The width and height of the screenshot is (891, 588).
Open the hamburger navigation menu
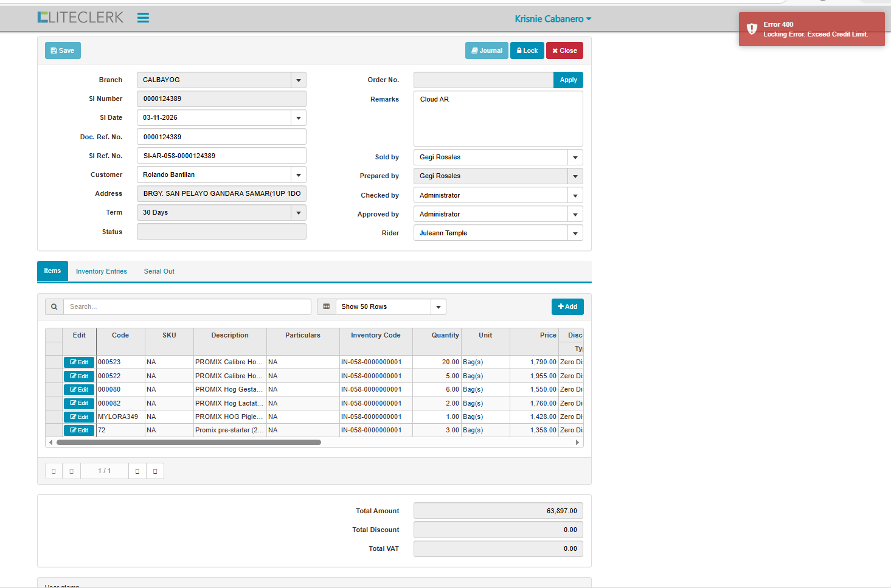tap(143, 18)
